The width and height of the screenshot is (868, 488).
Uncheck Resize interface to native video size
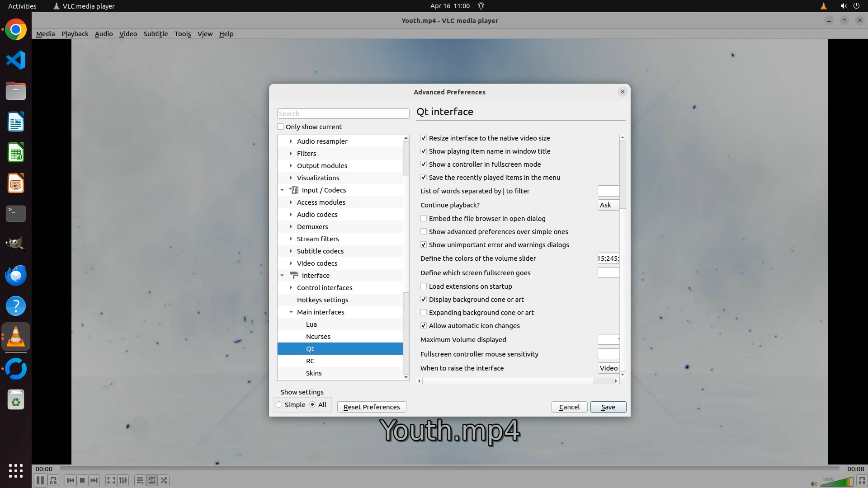(x=424, y=138)
